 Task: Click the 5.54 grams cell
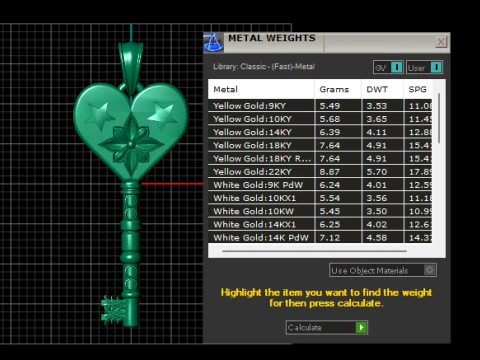[x=338, y=198]
